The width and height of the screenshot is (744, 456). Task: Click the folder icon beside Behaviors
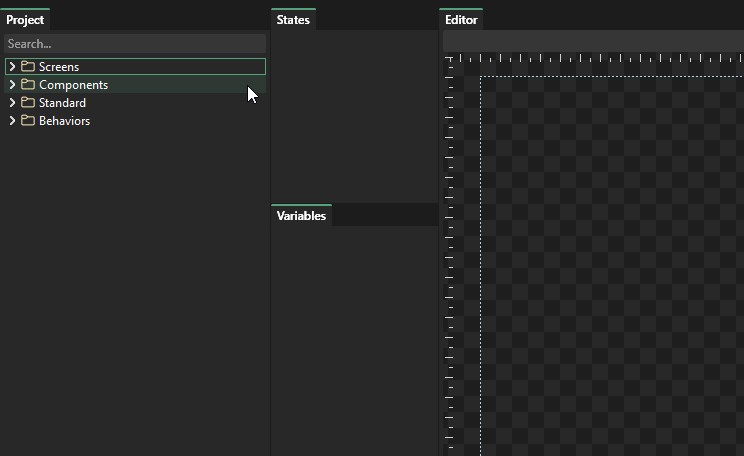(28, 121)
